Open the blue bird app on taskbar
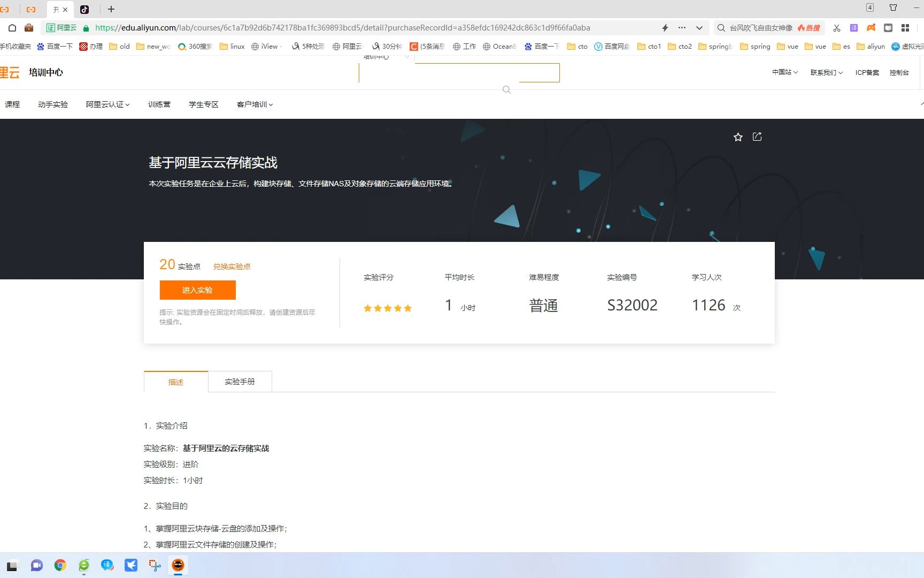This screenshot has height=578, width=924. [131, 565]
